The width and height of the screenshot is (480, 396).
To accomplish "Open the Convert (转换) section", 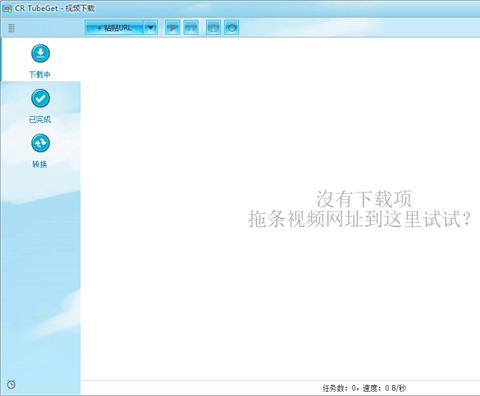I will pos(40,150).
